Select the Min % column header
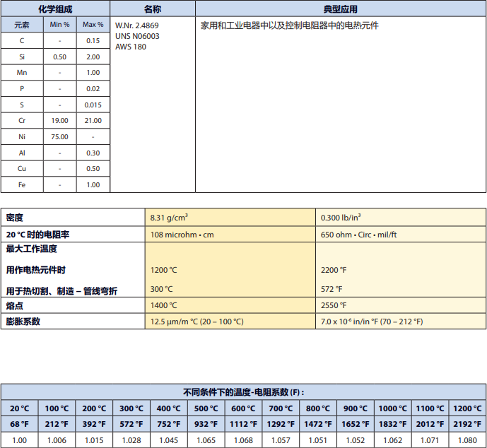487x448 pixels. [x=59, y=25]
